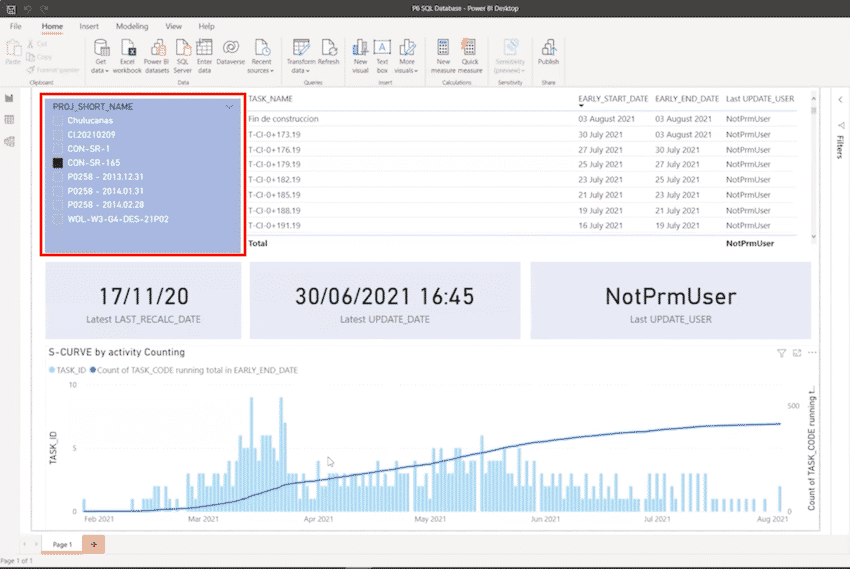850x569 pixels.
Task: Check the CON-SR-1 project box
Action: pyautogui.click(x=57, y=149)
